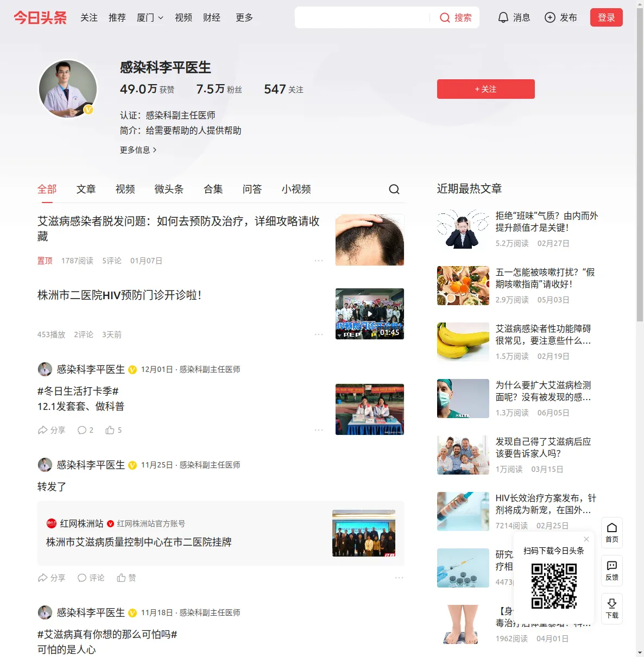Open 视频 in the top navigation
644x657 pixels.
click(184, 17)
